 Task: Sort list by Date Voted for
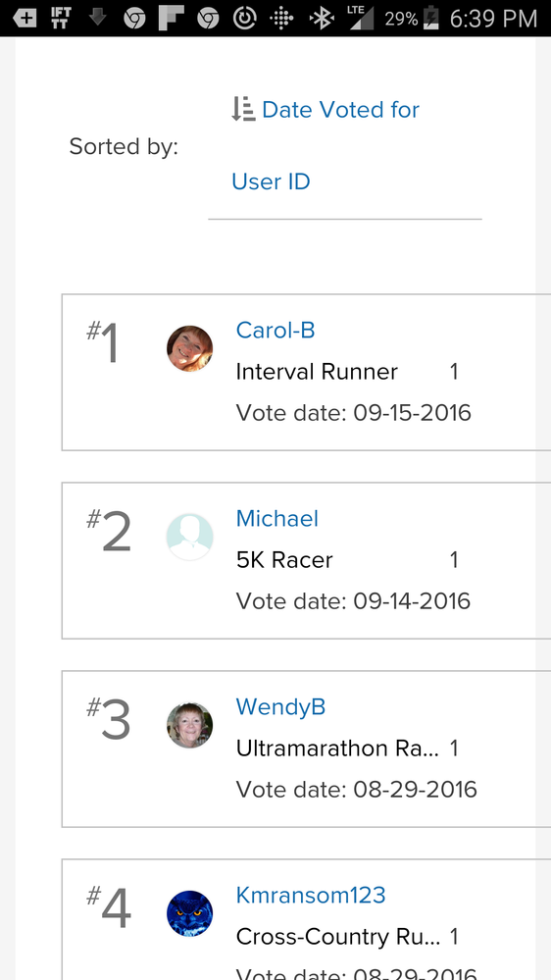pos(340,109)
